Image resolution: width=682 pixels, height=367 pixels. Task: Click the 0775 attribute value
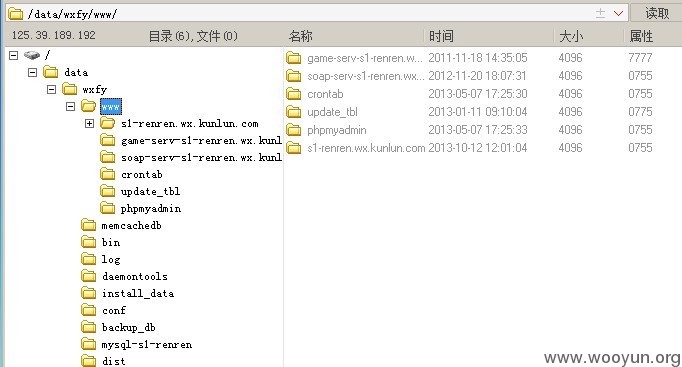(x=640, y=112)
